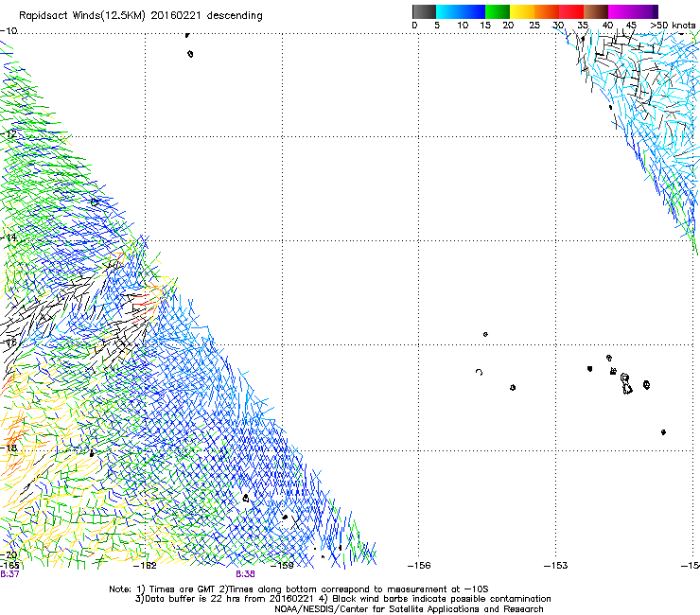Select the purple '8:38' swath time label

(245, 574)
